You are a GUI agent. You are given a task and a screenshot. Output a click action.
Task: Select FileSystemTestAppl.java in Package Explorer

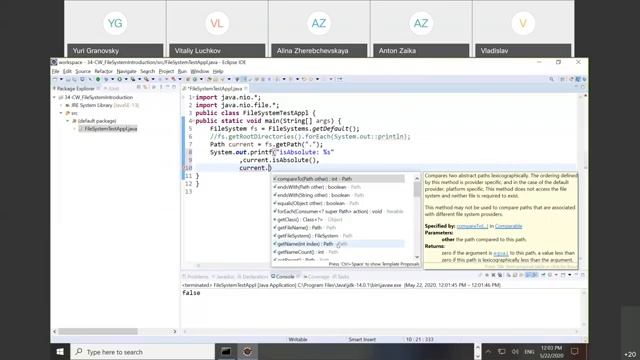(x=108, y=129)
